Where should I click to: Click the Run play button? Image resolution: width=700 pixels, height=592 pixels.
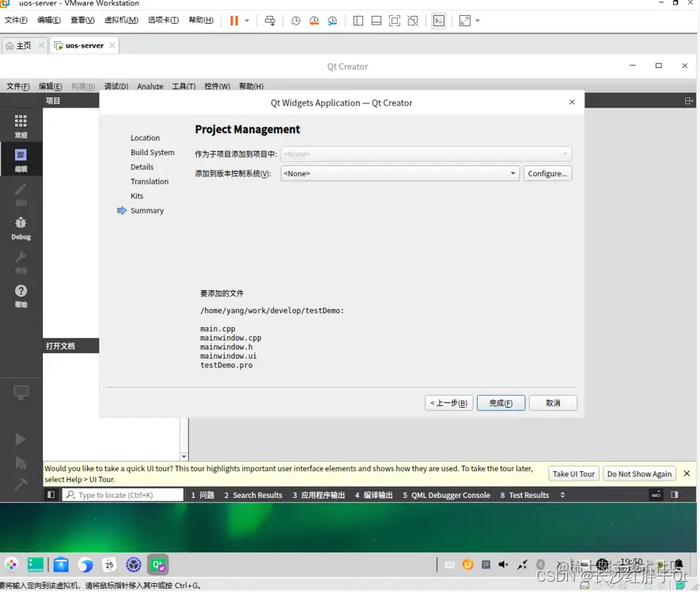[20, 439]
